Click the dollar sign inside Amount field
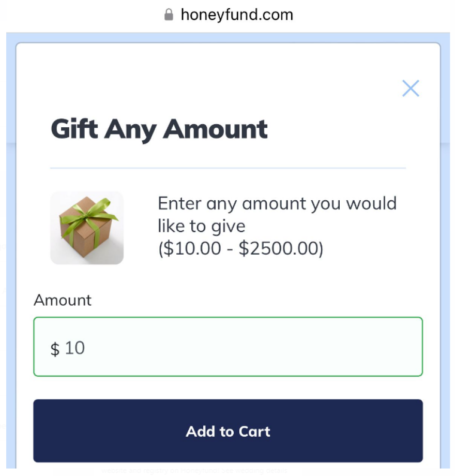 [x=55, y=348]
